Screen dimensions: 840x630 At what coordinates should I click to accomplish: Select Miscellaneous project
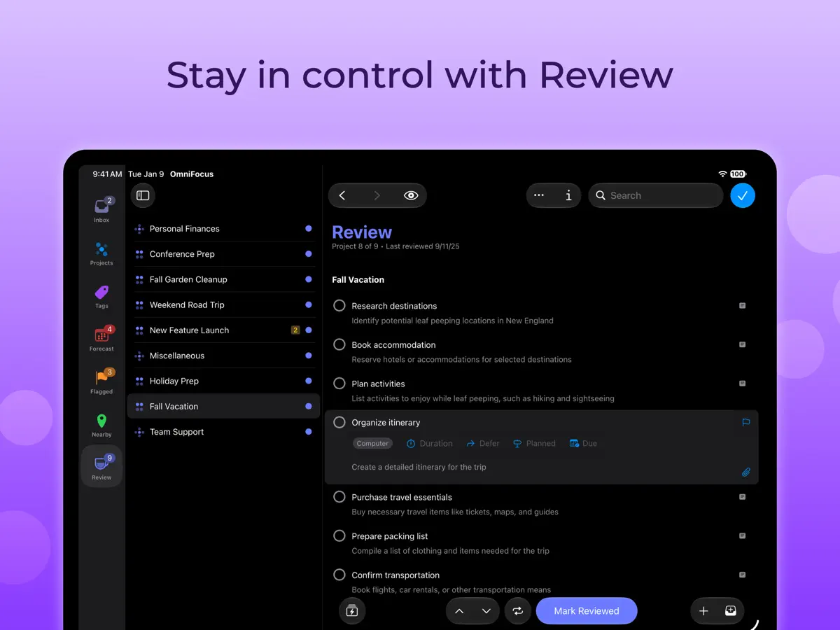tap(223, 356)
